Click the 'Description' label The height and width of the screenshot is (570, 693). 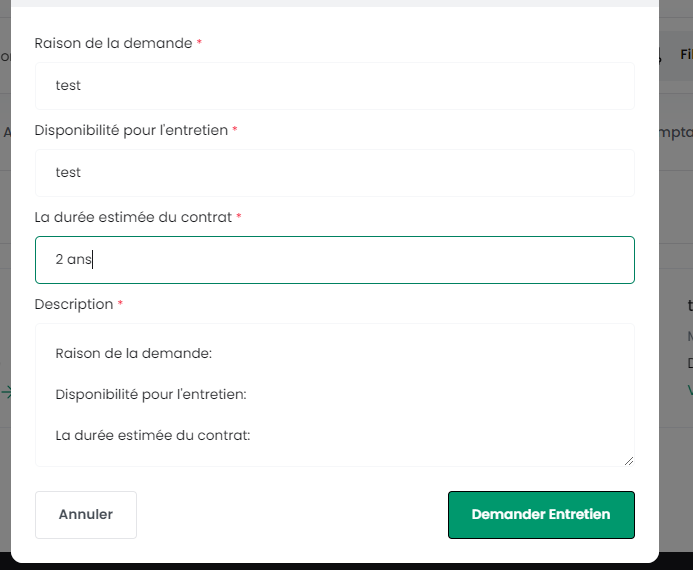click(74, 304)
